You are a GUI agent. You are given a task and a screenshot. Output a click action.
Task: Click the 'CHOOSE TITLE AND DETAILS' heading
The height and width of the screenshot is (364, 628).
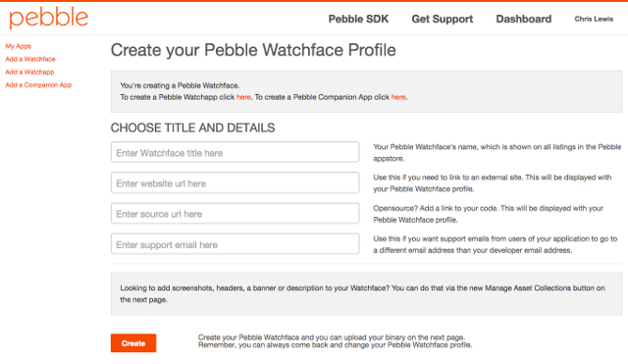[x=192, y=128]
